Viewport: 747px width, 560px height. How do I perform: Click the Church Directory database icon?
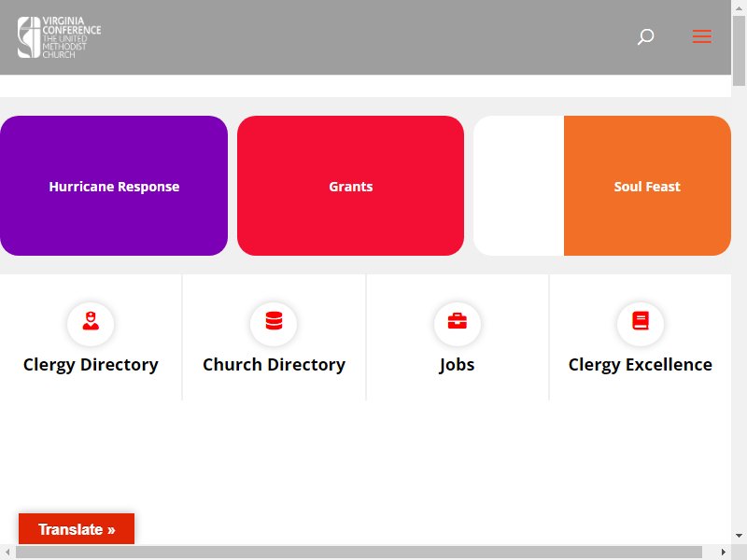pyautogui.click(x=274, y=320)
